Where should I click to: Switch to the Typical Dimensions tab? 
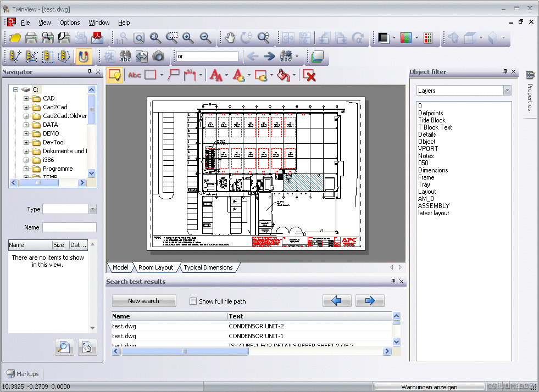pos(208,267)
